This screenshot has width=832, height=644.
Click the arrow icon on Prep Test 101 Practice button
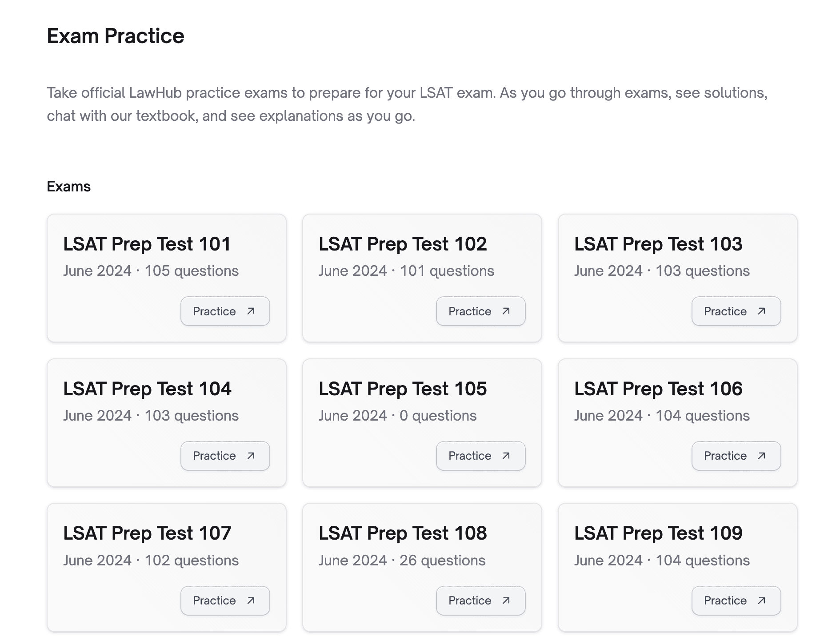click(250, 311)
